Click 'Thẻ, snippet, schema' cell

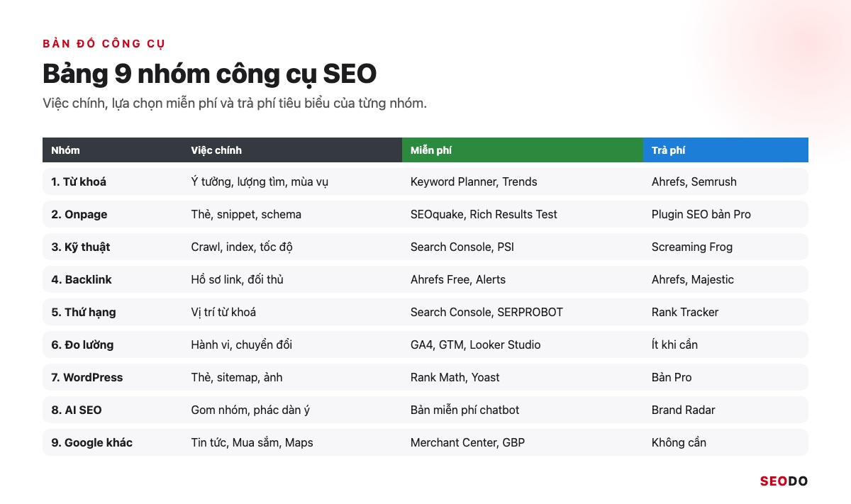(246, 214)
